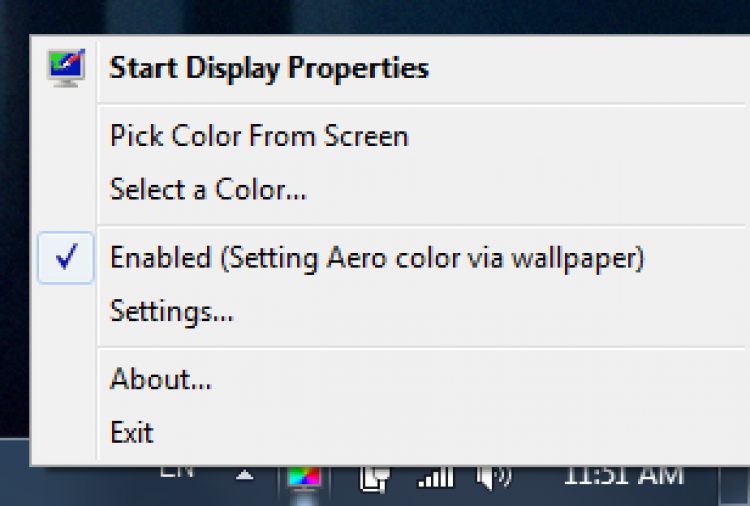The height and width of the screenshot is (506, 750).
Task: Open the Settings... menu entry
Action: 172,311
